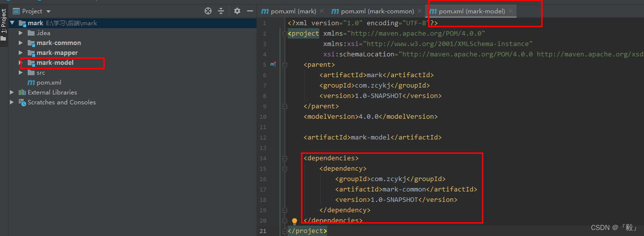644x236 pixels.
Task: Click the mark-mapper module folder icon
Action: [x=32, y=53]
